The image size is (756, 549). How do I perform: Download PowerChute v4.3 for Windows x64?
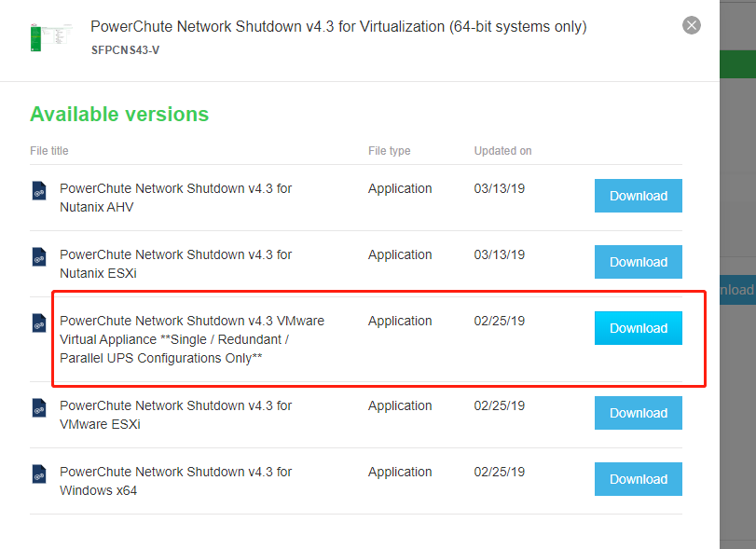click(x=638, y=479)
